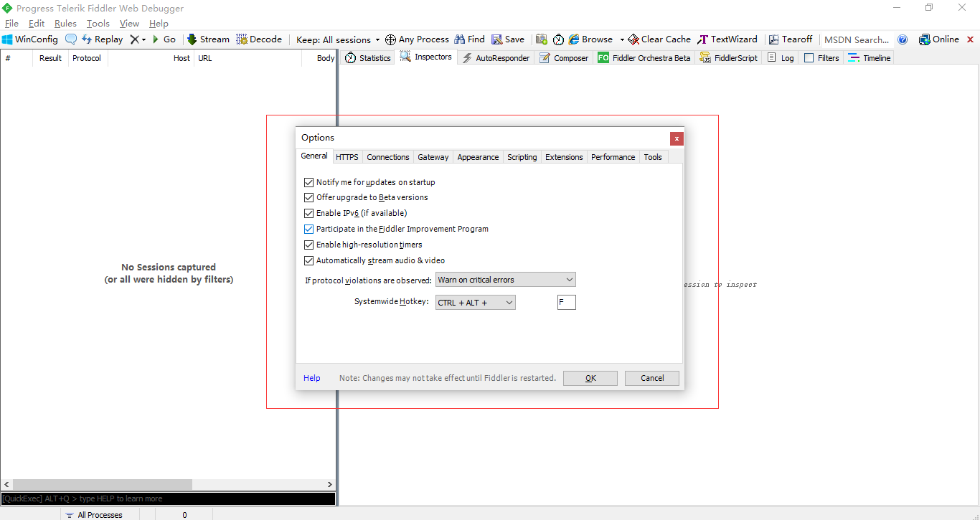Toggle Decode option in toolbar

(x=259, y=39)
